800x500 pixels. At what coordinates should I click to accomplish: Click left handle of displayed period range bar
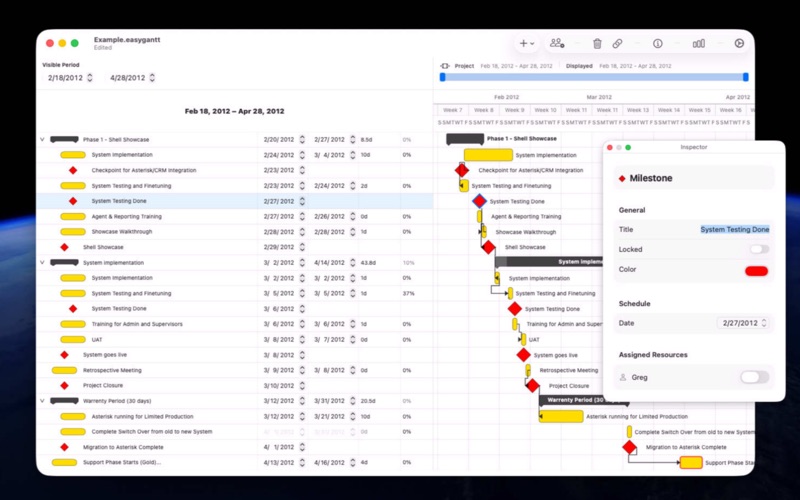pyautogui.click(x=442, y=77)
